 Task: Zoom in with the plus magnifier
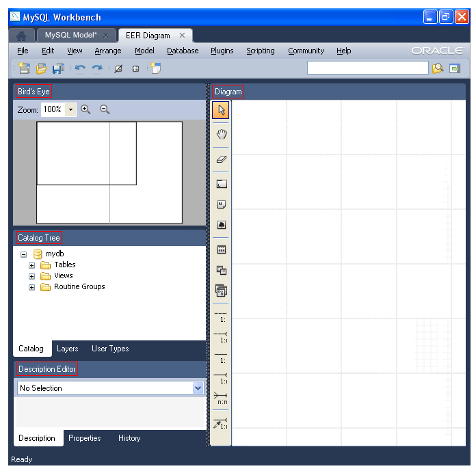(85, 109)
